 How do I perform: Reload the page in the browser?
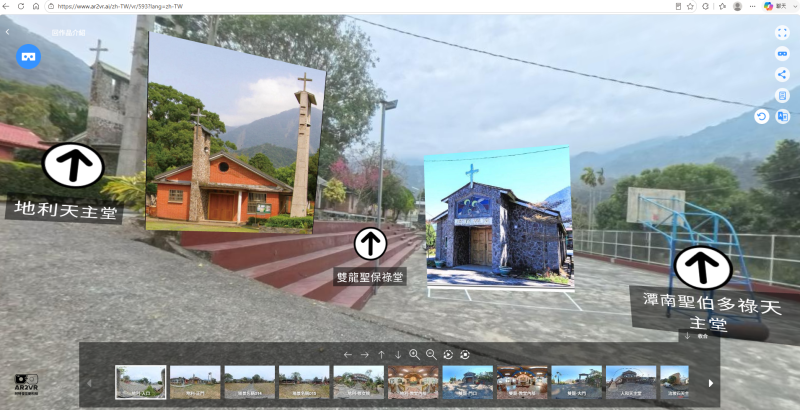click(x=21, y=6)
